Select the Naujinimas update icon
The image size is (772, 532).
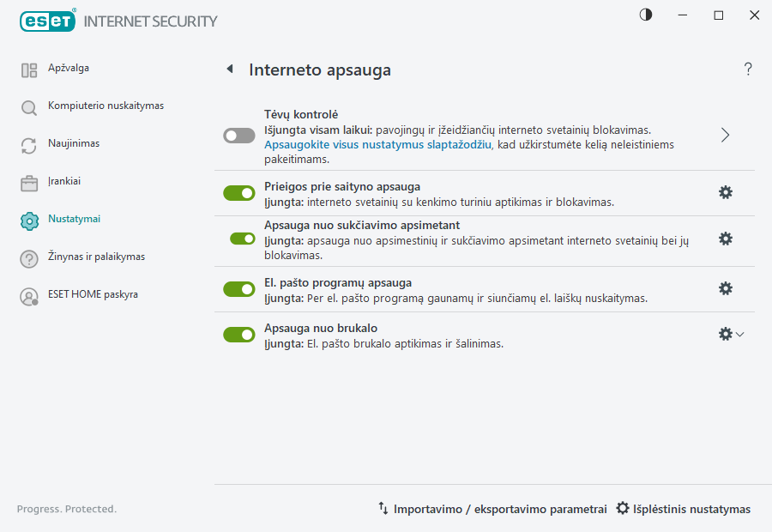point(28,143)
